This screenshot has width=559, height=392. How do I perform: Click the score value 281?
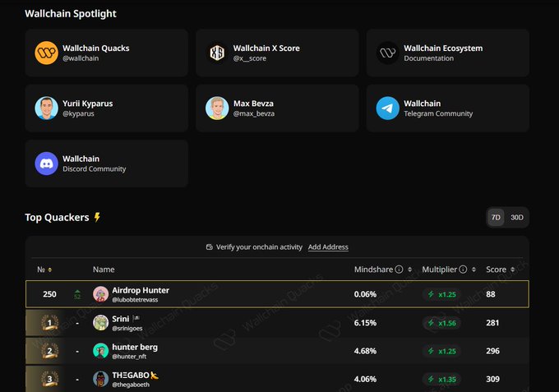point(492,323)
